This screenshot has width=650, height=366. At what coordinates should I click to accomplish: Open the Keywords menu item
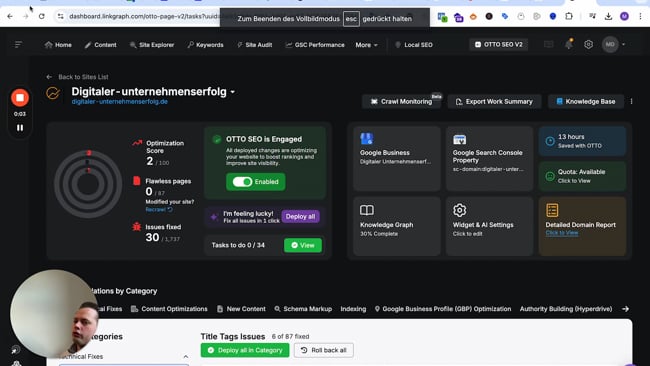coord(205,45)
